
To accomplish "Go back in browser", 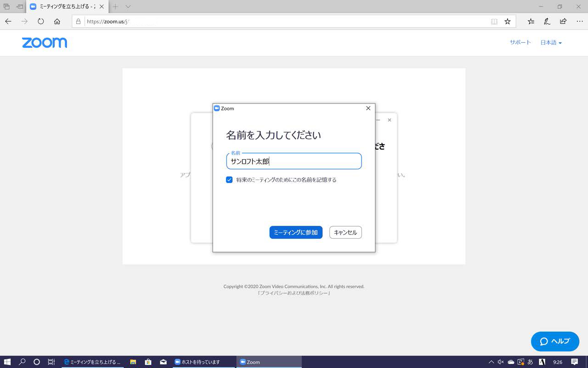I will (8, 21).
